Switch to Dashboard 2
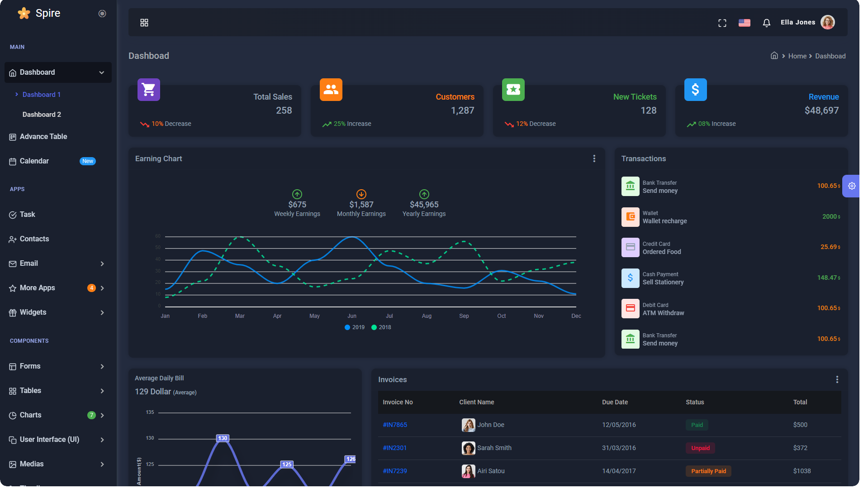 coord(42,114)
